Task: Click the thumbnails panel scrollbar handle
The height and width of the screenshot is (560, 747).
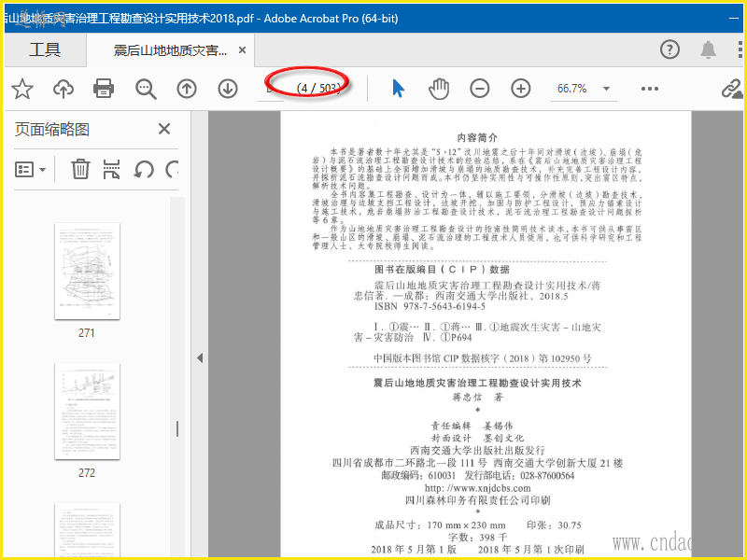Action: pos(177,428)
